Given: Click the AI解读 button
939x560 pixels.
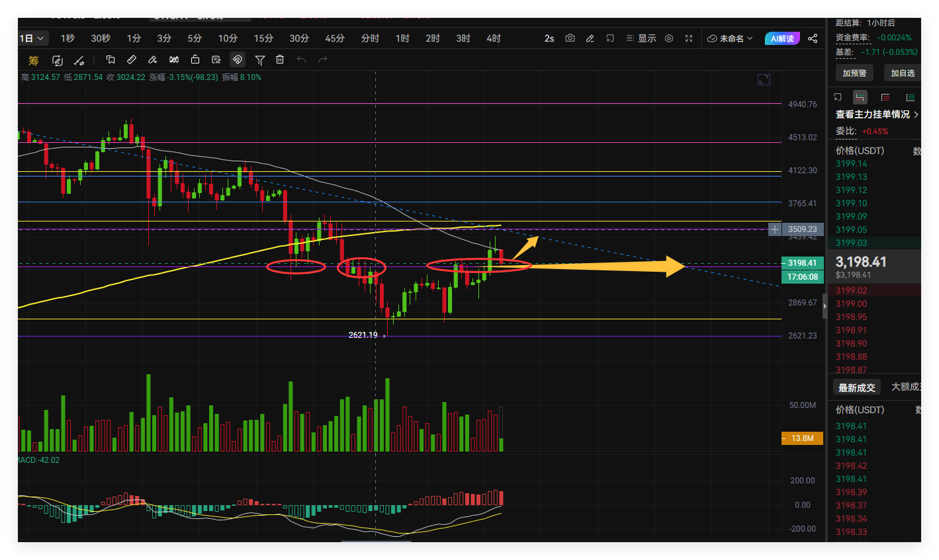Looking at the screenshot, I should (x=782, y=38).
